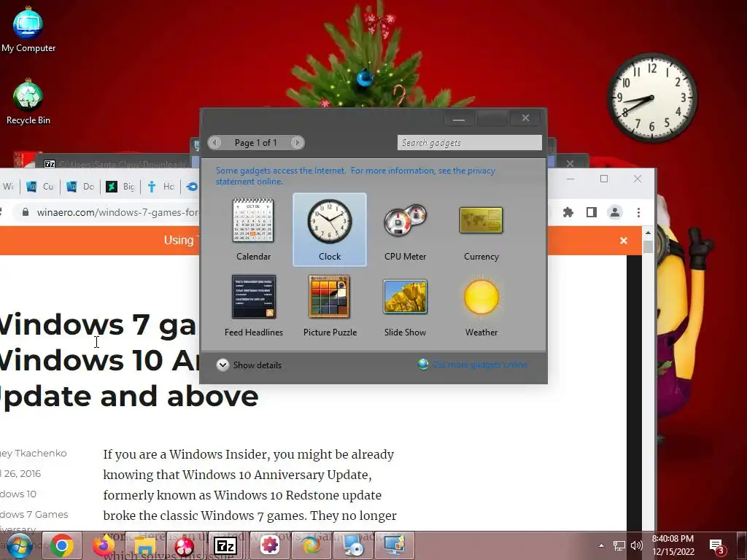
Task: Toggle Chrome side panel icon
Action: [x=591, y=212]
